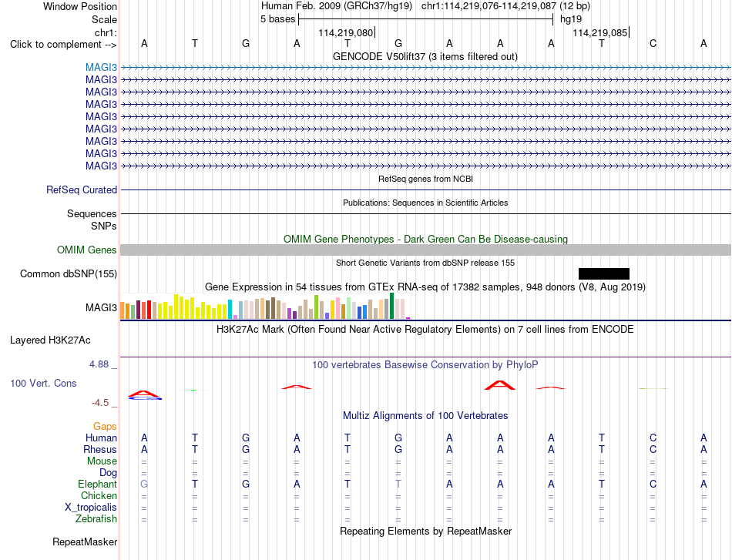
Task: Select the Mouse alignment row label
Action: point(102,461)
